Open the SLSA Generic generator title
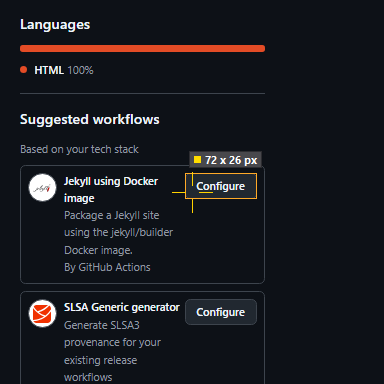Viewport: 384px width, 384px height. [122, 307]
